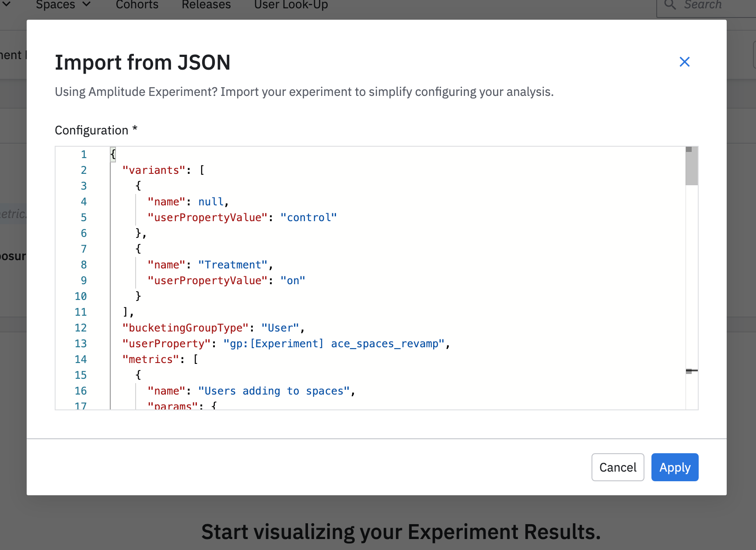Click line number 1 in the gutter

coord(84,154)
